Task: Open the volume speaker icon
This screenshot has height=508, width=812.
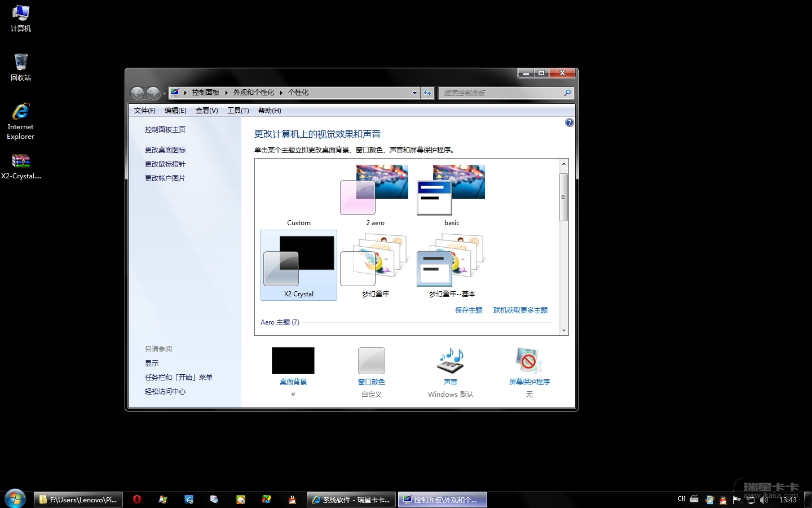Action: [764, 500]
